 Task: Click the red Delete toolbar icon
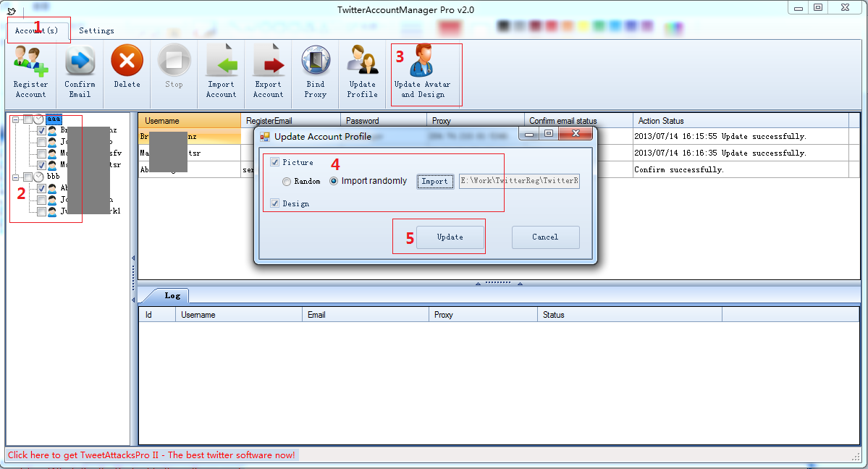tap(127, 60)
